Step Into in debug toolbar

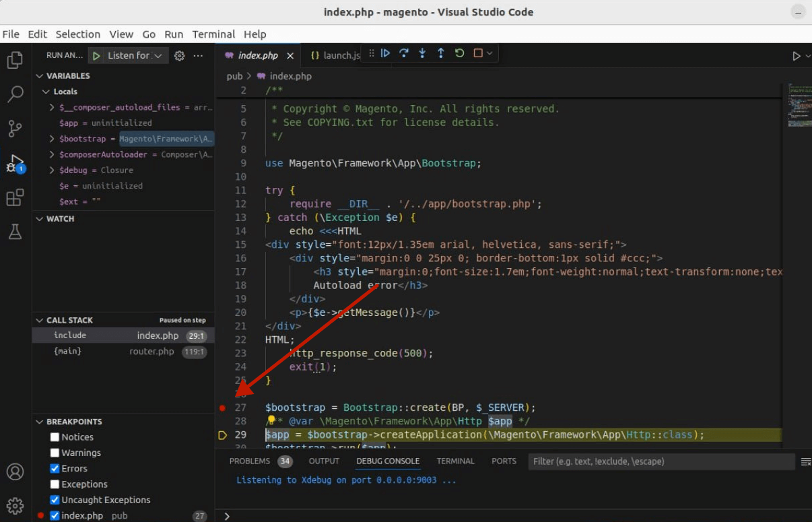(422, 53)
